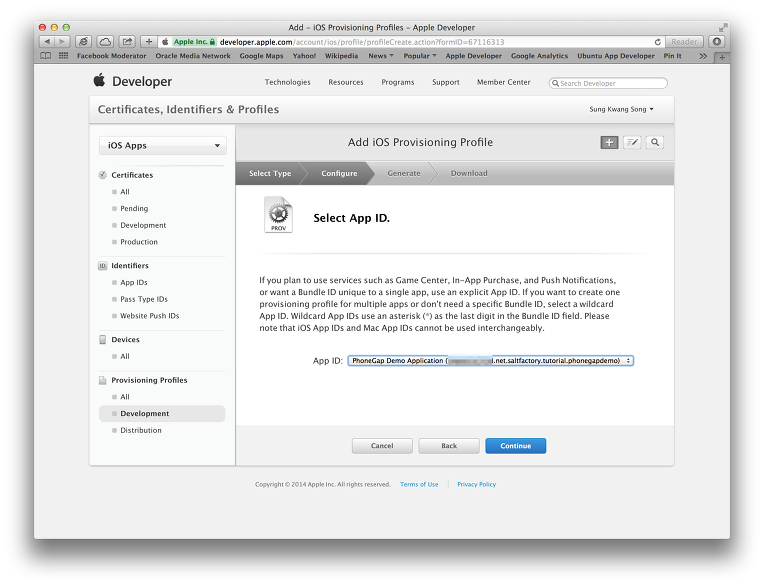Viewport: 764px width, 586px height.
Task: Select Website Push IDs in sidebar
Action: 150,316
